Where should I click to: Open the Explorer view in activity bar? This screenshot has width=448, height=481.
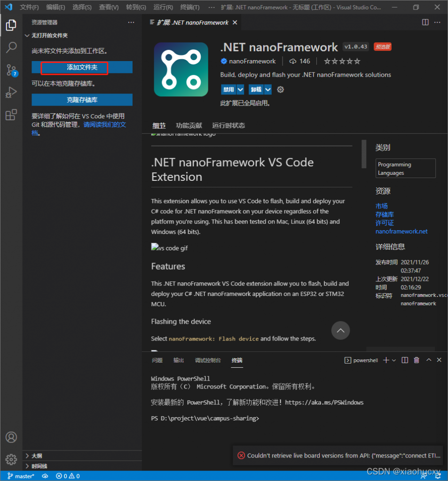[11, 25]
